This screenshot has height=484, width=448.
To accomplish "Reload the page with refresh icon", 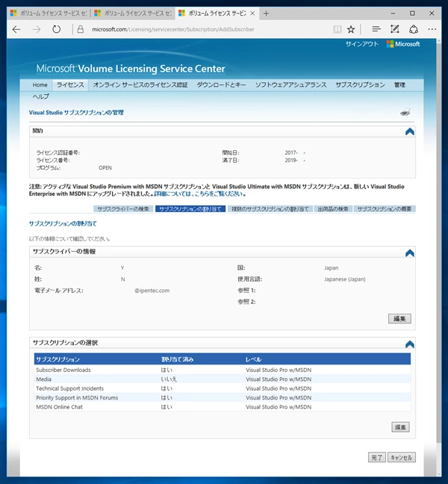I will 56,29.
